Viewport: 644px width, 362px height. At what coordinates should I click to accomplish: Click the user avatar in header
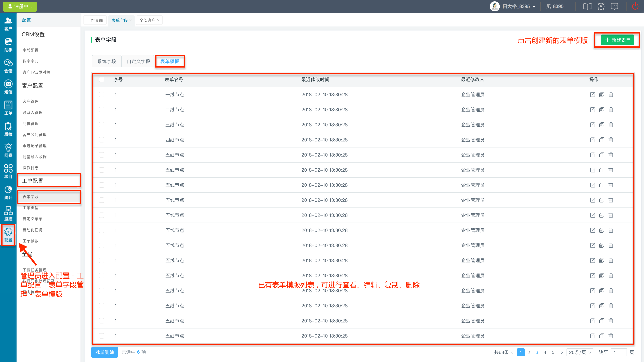(x=495, y=7)
